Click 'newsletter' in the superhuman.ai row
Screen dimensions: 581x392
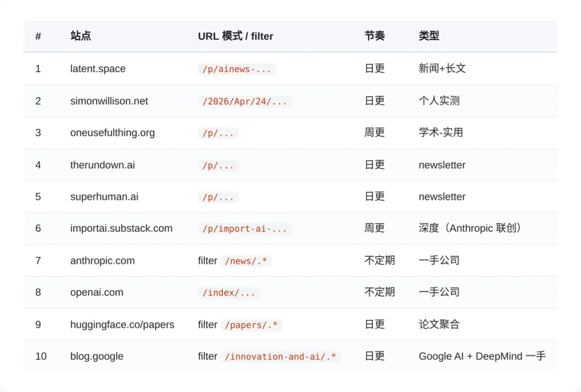(x=442, y=197)
